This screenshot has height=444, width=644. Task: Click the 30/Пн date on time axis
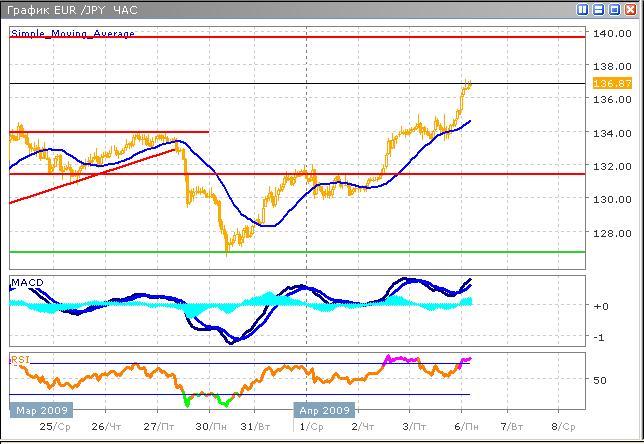pos(207,426)
